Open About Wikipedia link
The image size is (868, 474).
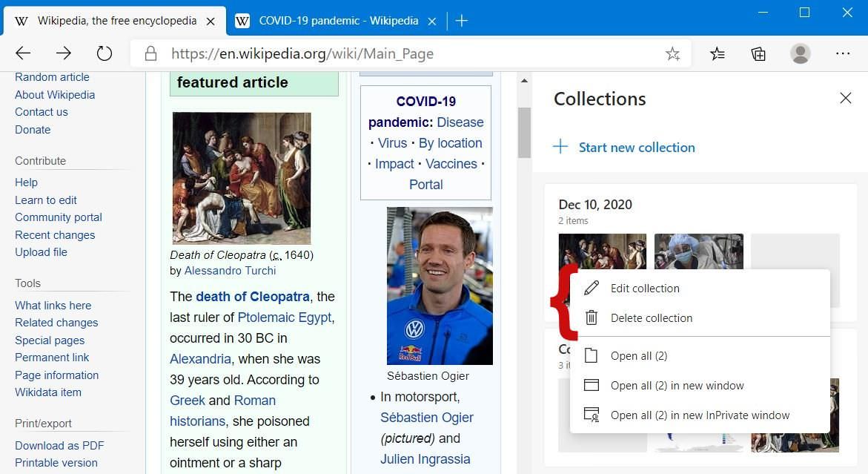click(x=55, y=95)
